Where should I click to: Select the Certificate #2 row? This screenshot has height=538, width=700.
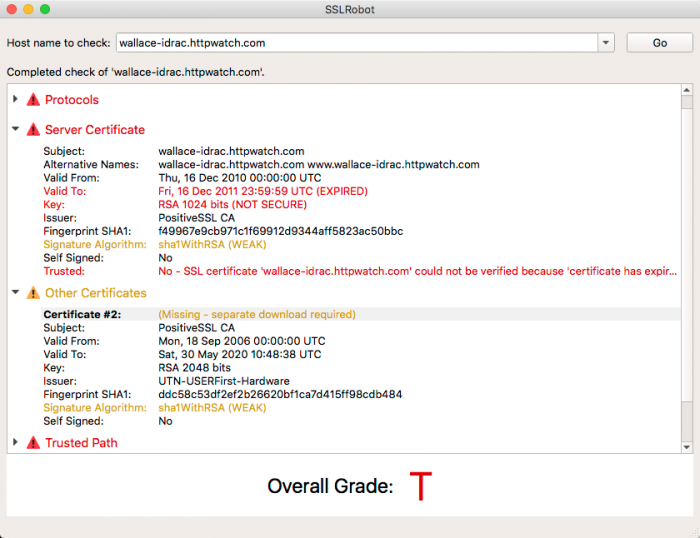(361, 314)
